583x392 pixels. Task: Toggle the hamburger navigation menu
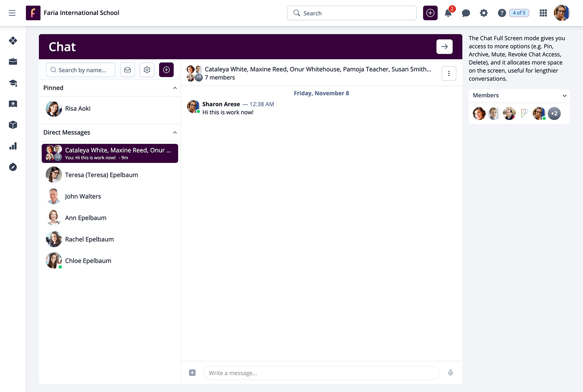[x=12, y=13]
